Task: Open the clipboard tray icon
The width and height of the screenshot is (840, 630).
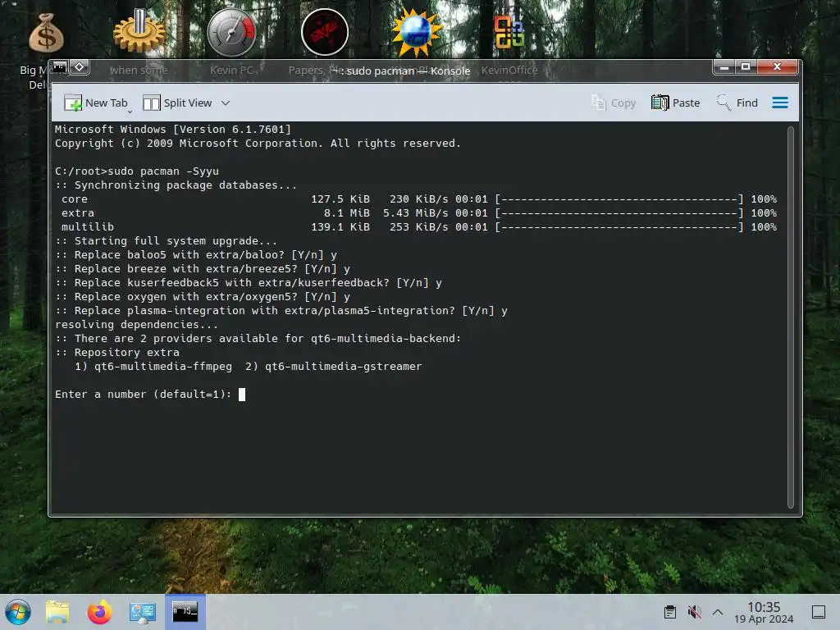Action: (x=669, y=612)
